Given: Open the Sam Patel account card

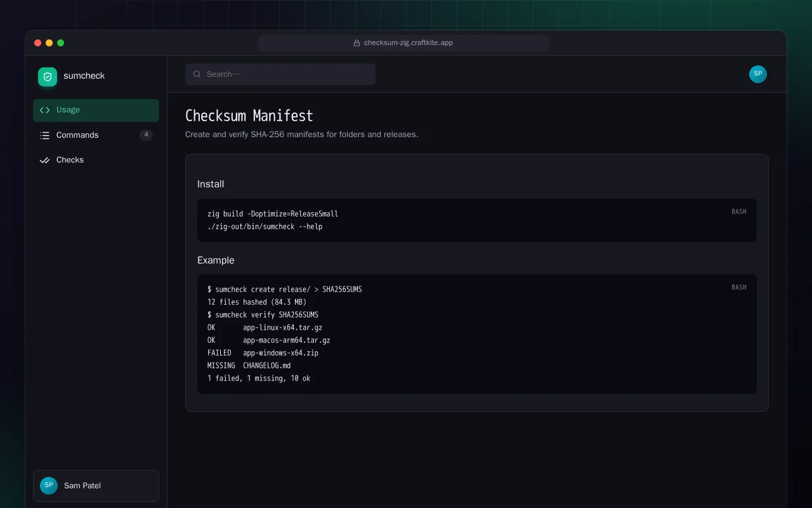Looking at the screenshot, I should (96, 486).
